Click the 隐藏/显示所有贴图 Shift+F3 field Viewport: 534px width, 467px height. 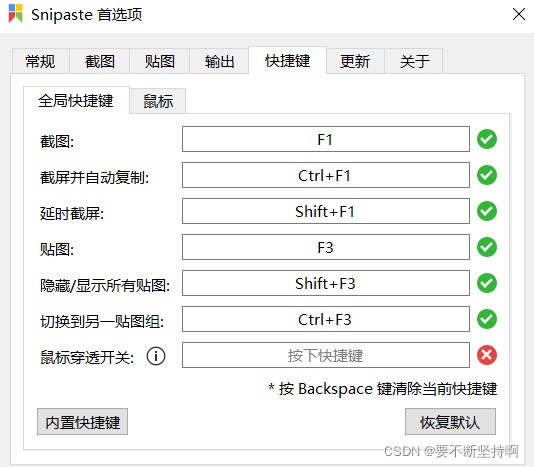(326, 283)
